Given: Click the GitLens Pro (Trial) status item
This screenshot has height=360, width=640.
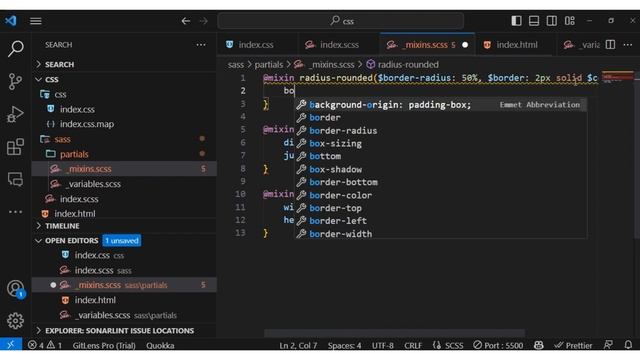Looking at the screenshot, I should tap(104, 345).
